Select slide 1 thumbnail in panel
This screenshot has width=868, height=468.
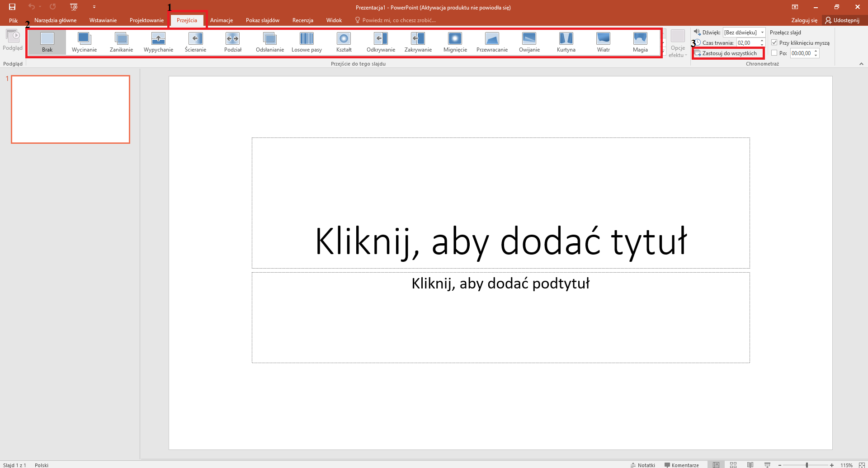[71, 109]
